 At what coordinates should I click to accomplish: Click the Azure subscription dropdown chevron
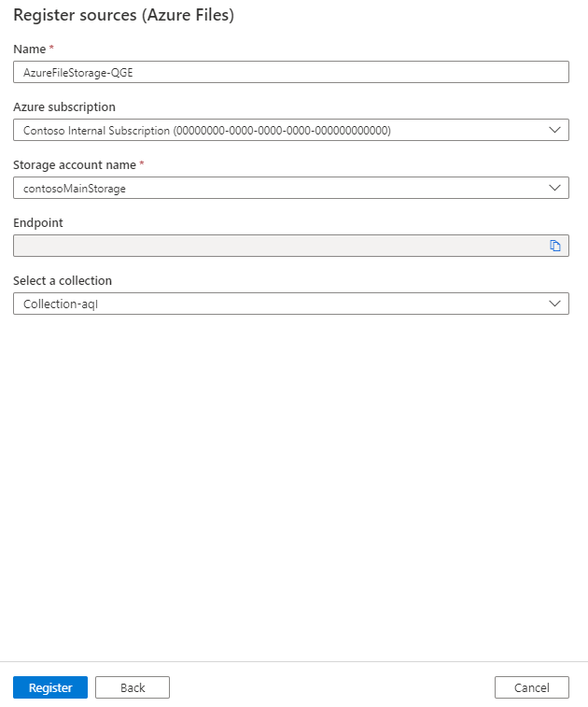(x=555, y=130)
